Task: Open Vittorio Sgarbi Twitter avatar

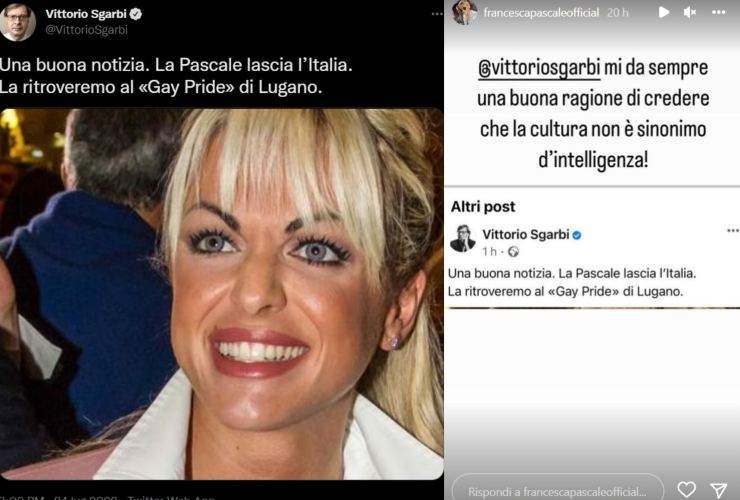Action: [x=17, y=21]
